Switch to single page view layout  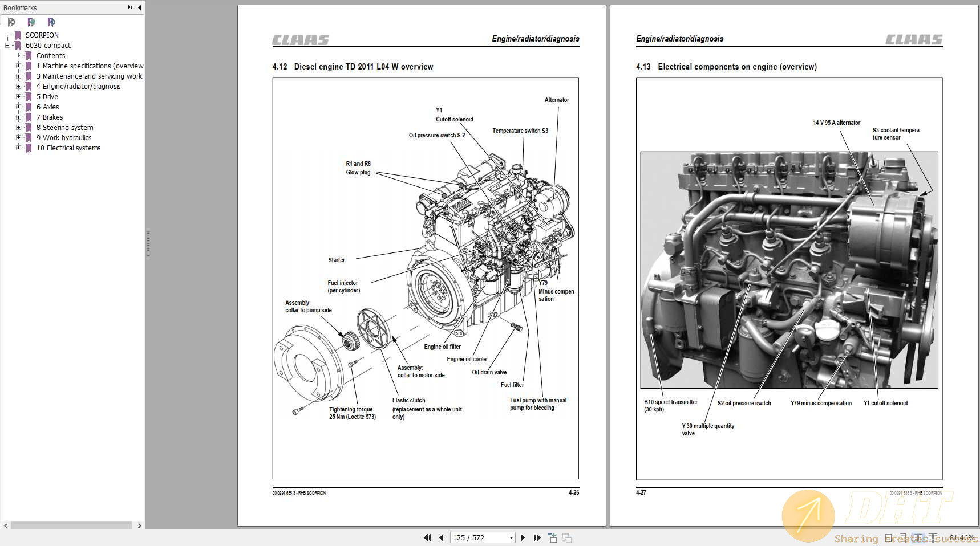point(888,537)
